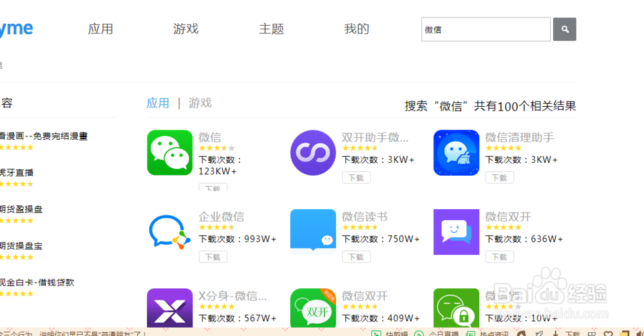Click the magnifier search button
644x336 pixels.
coord(564,29)
